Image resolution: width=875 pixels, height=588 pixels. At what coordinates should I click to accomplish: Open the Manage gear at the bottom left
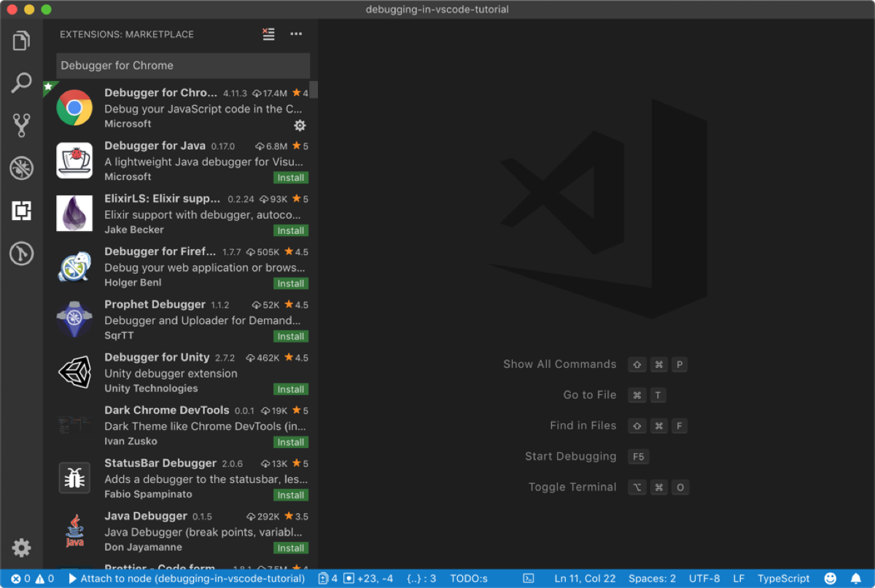21,548
